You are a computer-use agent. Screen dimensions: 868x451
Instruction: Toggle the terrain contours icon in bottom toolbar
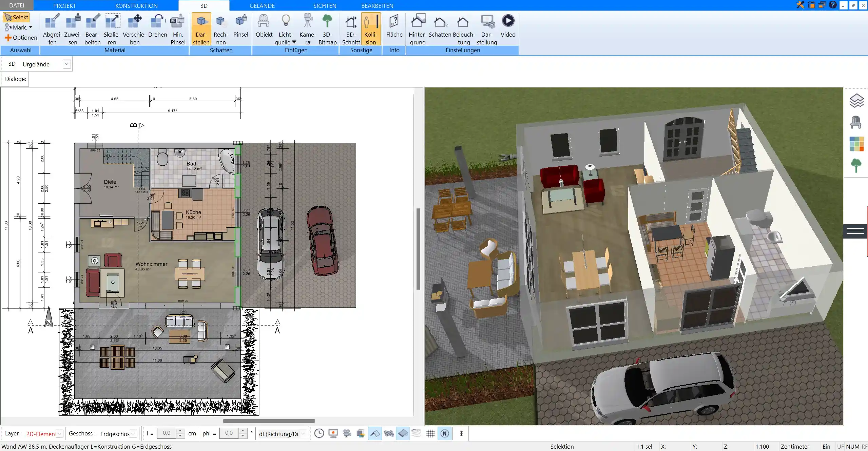(416, 433)
